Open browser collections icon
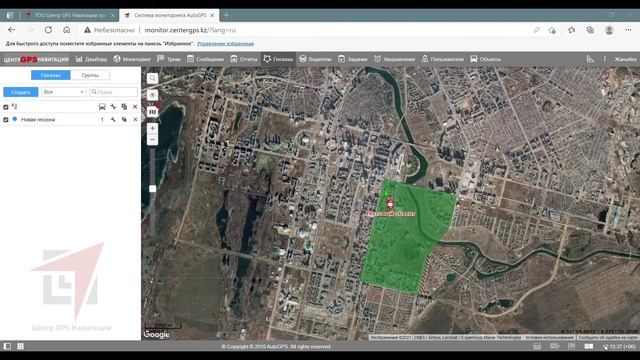This screenshot has height=360, width=640. pos(590,30)
